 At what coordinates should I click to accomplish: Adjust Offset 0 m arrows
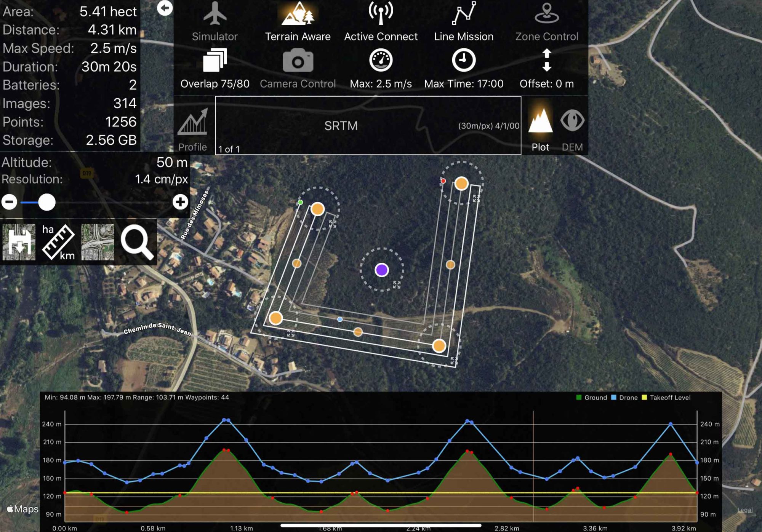point(547,60)
